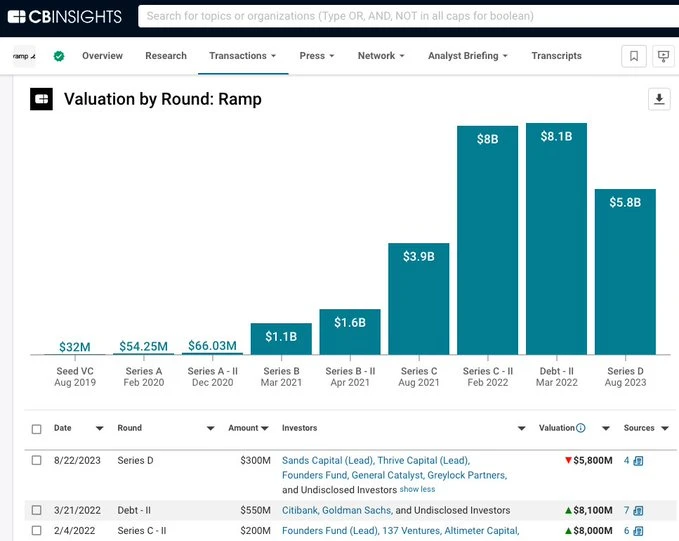
Task: Open sources document icon for Series D
Action: 638,461
